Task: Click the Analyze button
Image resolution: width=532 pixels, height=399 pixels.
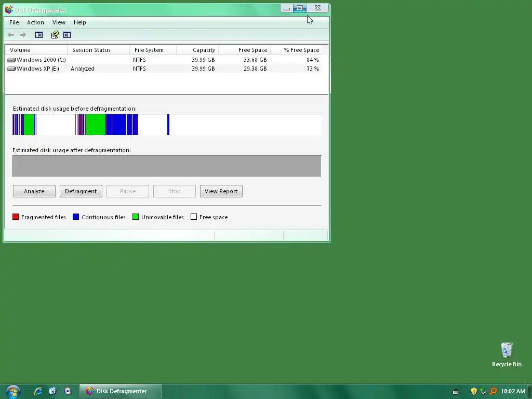Action: point(34,191)
